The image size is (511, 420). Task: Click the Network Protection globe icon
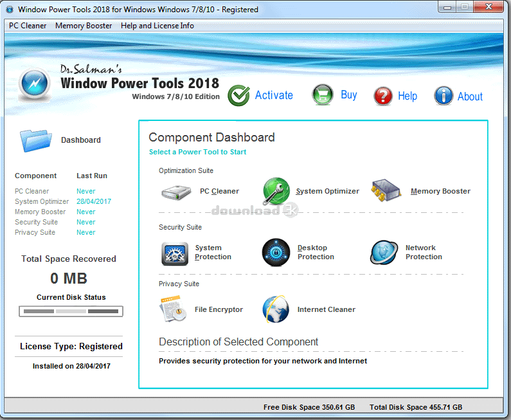coord(384,252)
